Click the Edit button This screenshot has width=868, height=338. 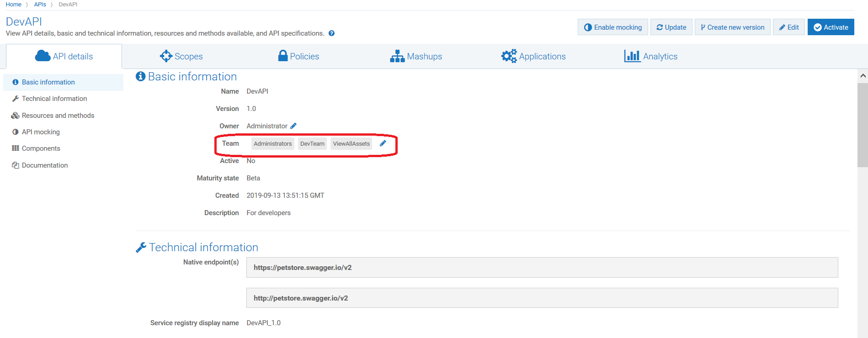tap(789, 27)
